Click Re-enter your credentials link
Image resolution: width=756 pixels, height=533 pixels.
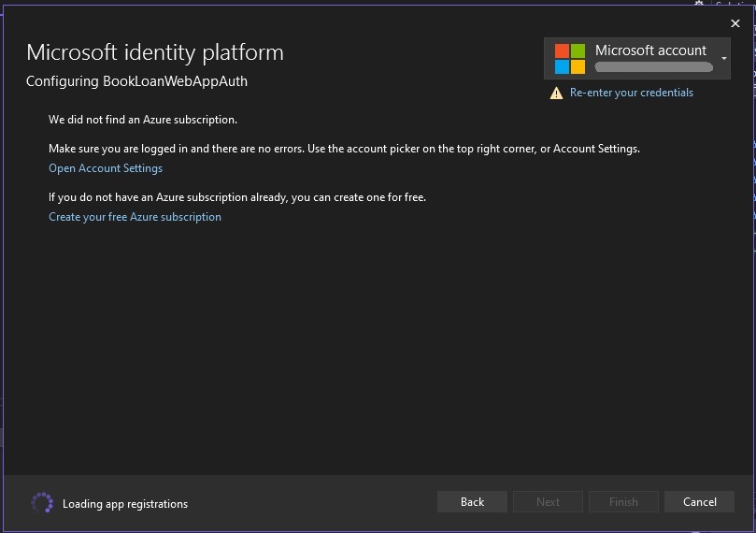coord(631,93)
